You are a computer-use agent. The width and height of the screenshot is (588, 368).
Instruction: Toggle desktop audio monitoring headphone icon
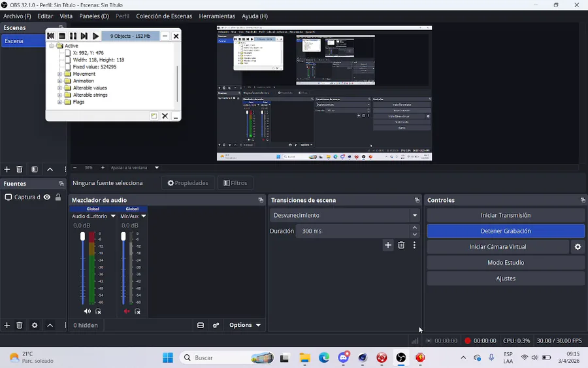tap(98, 311)
